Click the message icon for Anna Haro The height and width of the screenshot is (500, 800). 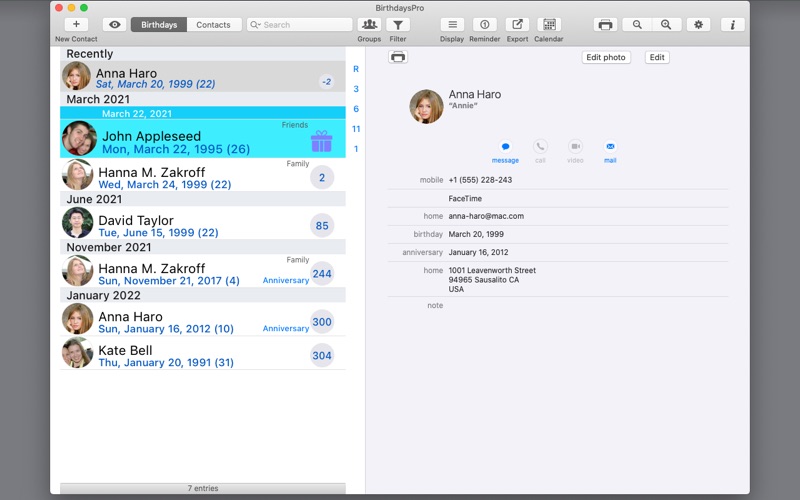[505, 147]
